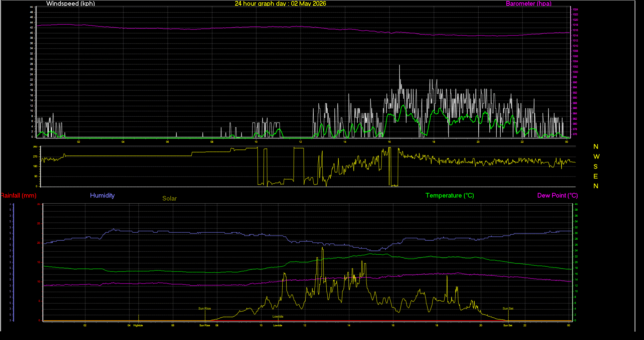Click the 'Windspeed (kph)' axis title
The image size is (644, 340).
(70, 4)
